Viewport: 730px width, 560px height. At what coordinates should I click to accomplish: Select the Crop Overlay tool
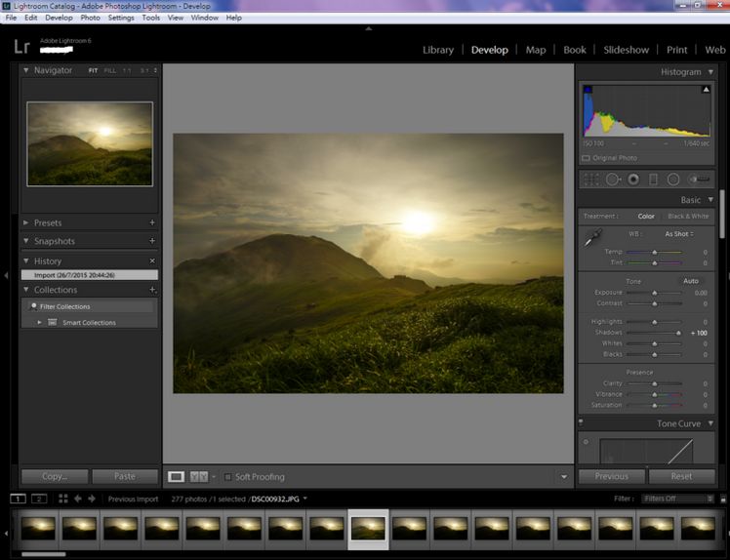tap(591, 180)
